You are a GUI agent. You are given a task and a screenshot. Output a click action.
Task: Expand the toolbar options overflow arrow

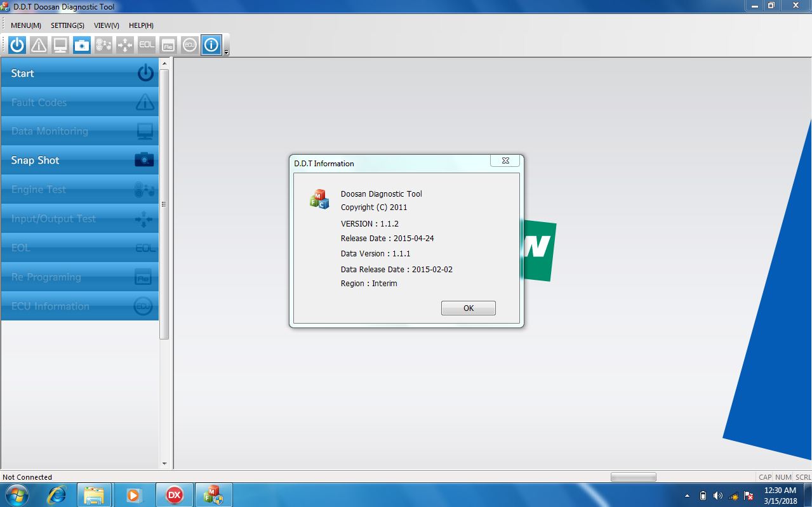(x=226, y=52)
